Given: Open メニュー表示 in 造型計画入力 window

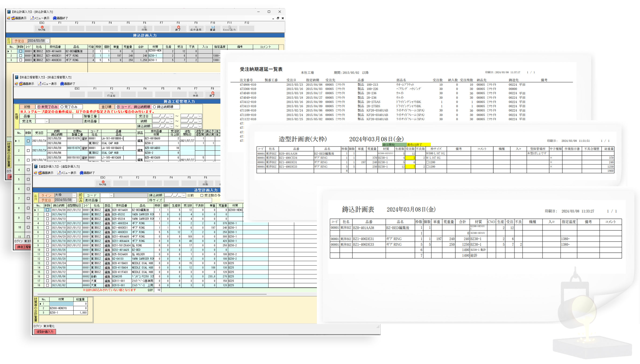Looking at the screenshot, I should click(67, 173).
